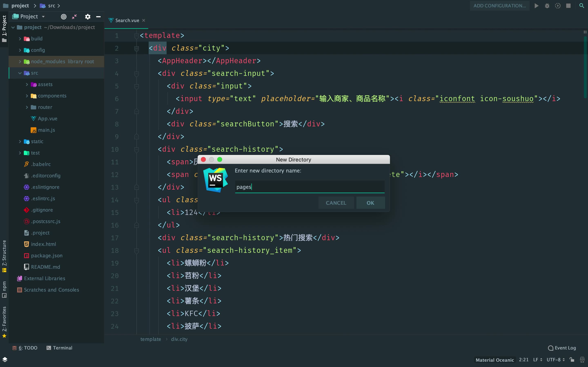Toggle the TODO panel visibility at bottom

(26, 348)
